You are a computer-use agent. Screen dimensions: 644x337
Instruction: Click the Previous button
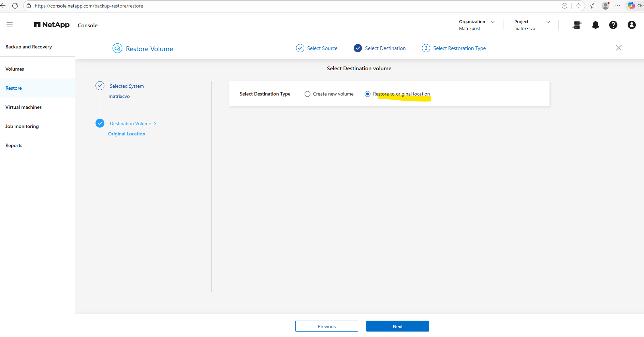pyautogui.click(x=326, y=326)
